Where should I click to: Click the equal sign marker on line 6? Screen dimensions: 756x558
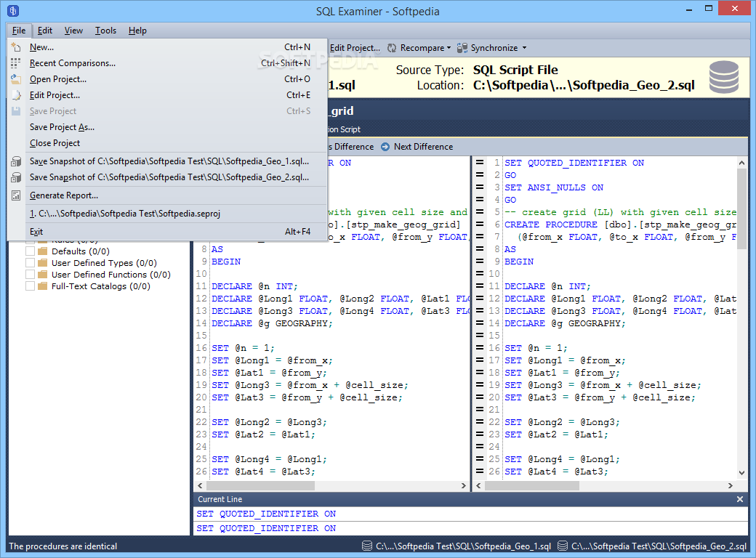pos(480,224)
